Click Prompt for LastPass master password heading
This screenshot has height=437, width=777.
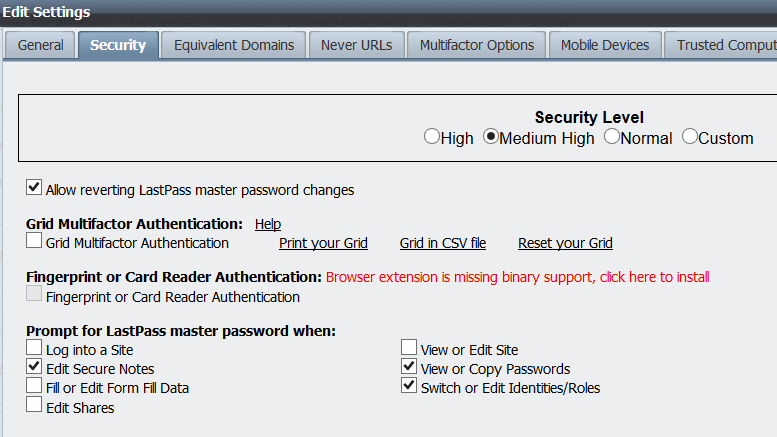[x=181, y=331]
